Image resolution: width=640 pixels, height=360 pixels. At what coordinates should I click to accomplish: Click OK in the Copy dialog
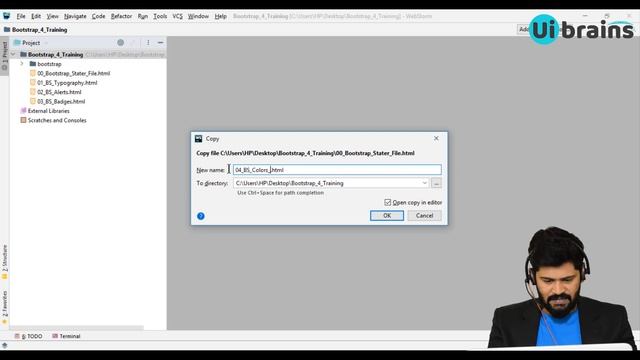(387, 216)
